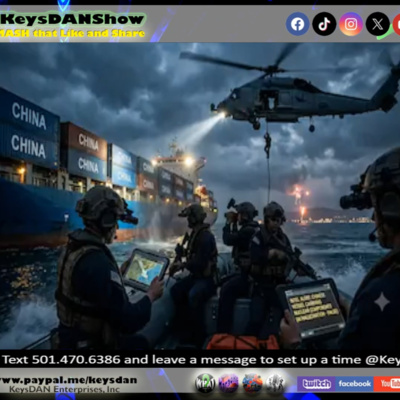Click the X social icon in the header

(377, 24)
